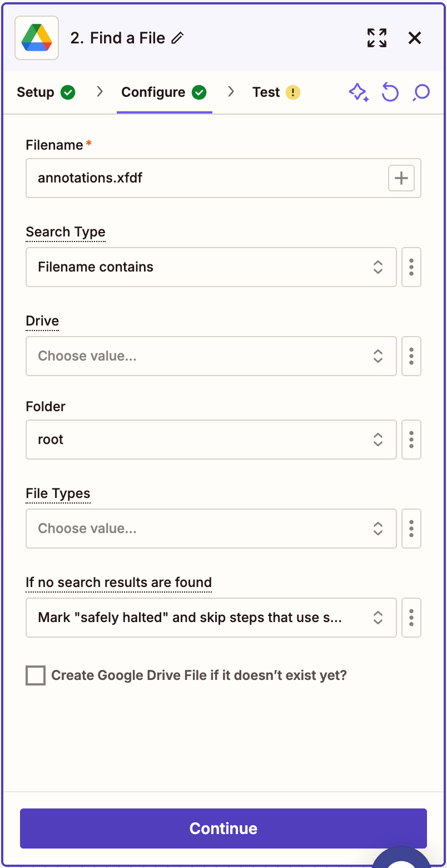Open the Drive dropdown
The image size is (447, 868).
(x=211, y=356)
